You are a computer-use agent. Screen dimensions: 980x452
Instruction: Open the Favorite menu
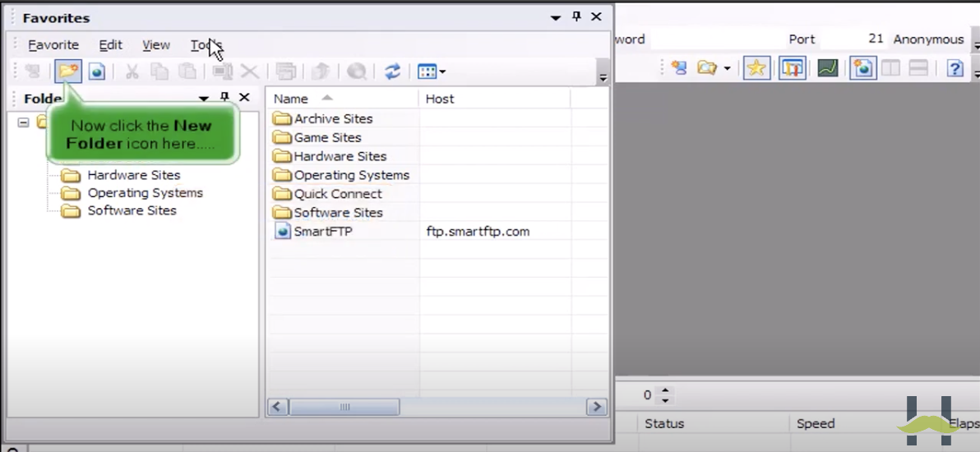pos(53,45)
